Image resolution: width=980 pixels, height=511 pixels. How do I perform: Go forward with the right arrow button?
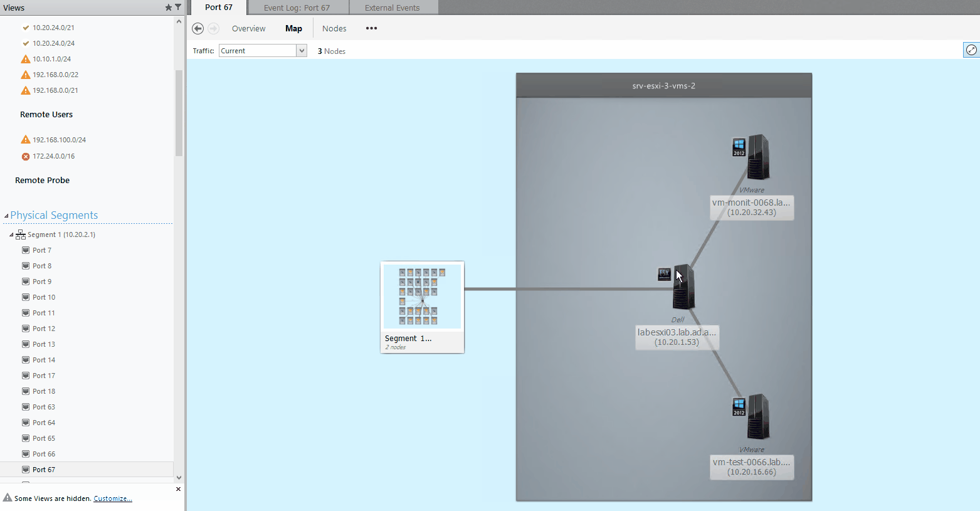(213, 28)
